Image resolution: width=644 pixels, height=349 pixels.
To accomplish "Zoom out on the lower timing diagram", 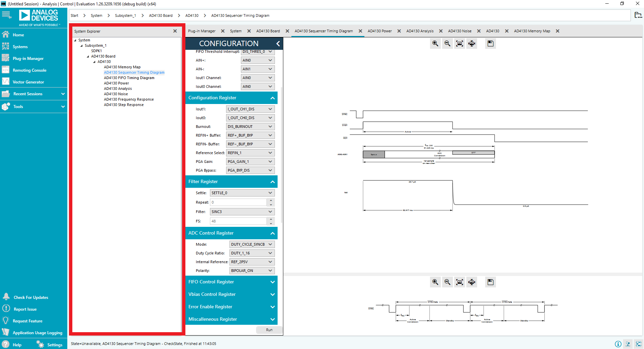I will tap(448, 282).
